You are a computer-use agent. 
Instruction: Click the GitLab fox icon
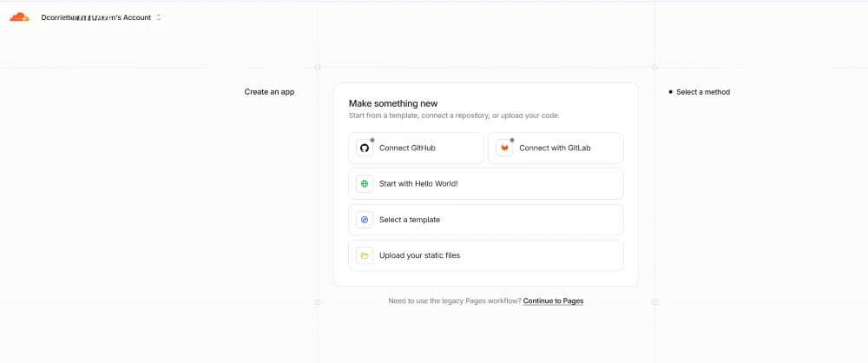pyautogui.click(x=504, y=148)
